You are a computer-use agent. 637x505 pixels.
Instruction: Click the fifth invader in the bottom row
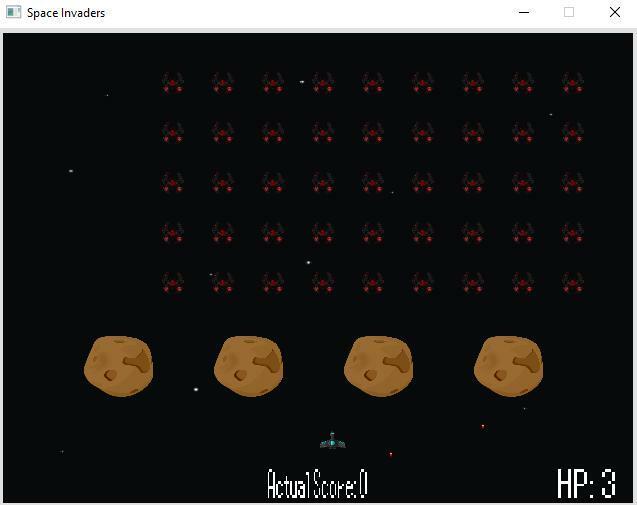coord(373,282)
